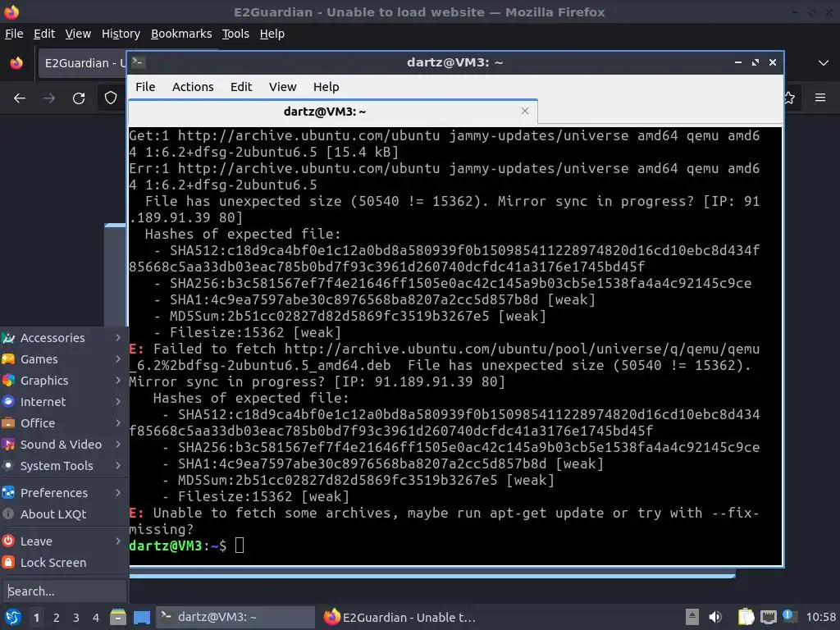Select the E2Guardian tab in Firefox
This screenshot has height=630, width=840.
click(83, 63)
